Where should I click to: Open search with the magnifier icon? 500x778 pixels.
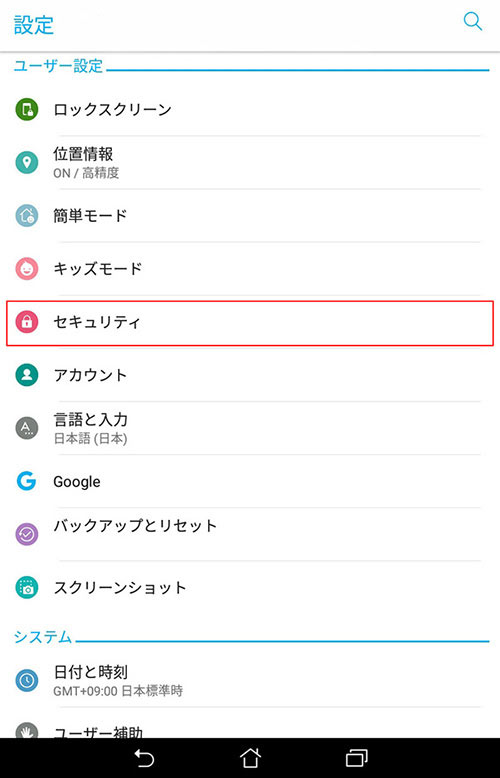[472, 22]
